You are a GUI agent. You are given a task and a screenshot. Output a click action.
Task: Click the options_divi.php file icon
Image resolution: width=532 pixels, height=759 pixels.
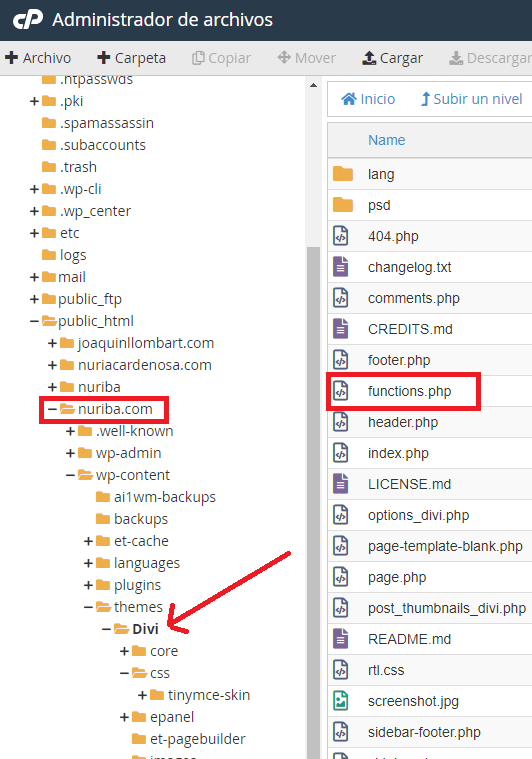pyautogui.click(x=341, y=515)
